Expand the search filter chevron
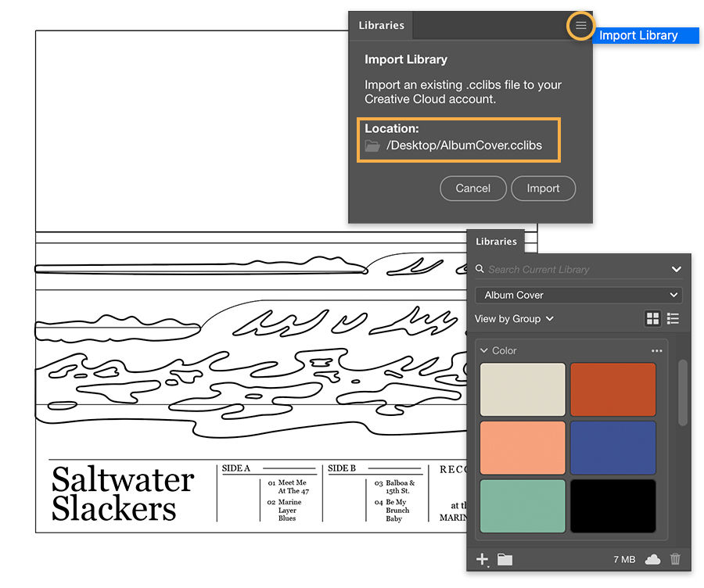704x588 pixels. pyautogui.click(x=677, y=269)
